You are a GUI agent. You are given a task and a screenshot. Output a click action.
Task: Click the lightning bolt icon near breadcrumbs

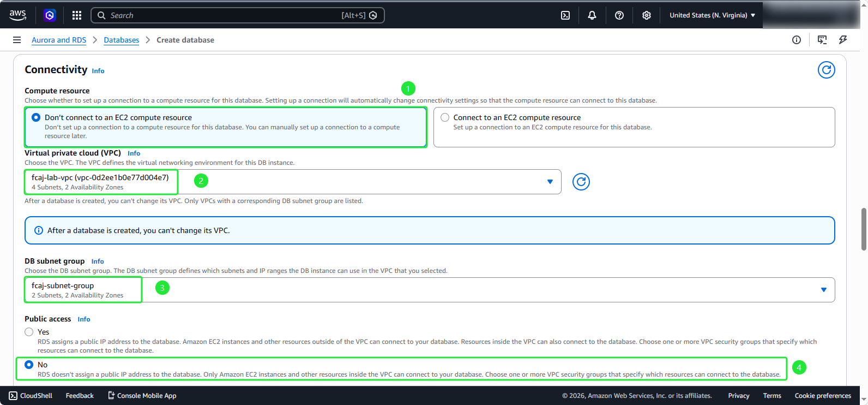[843, 40]
